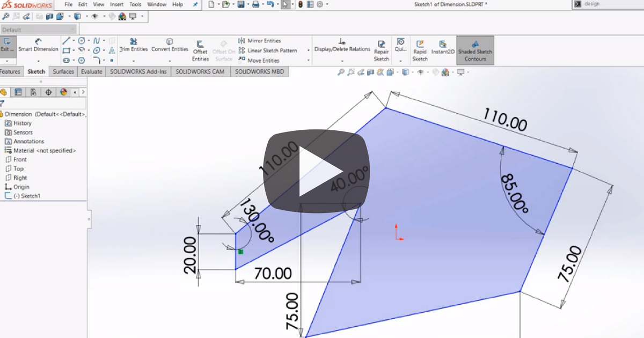644x338 pixels.
Task: Activate the Repair Sketch tool
Action: coord(381,48)
